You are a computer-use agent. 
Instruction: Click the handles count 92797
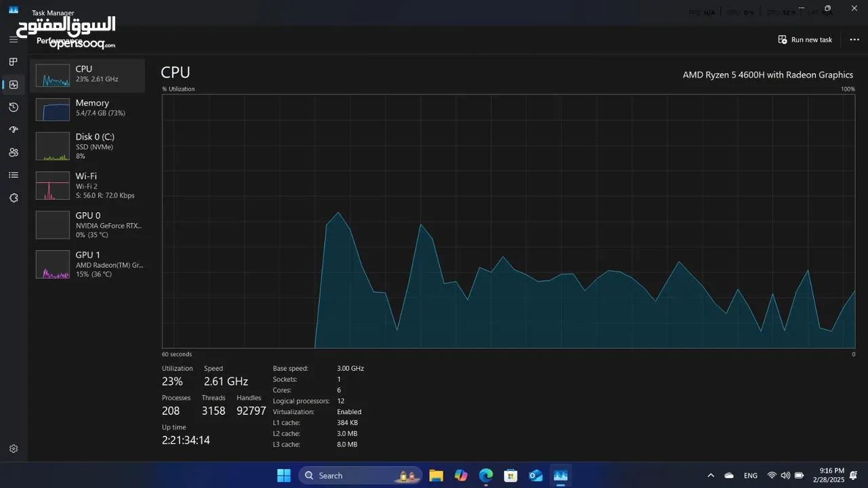point(251,411)
